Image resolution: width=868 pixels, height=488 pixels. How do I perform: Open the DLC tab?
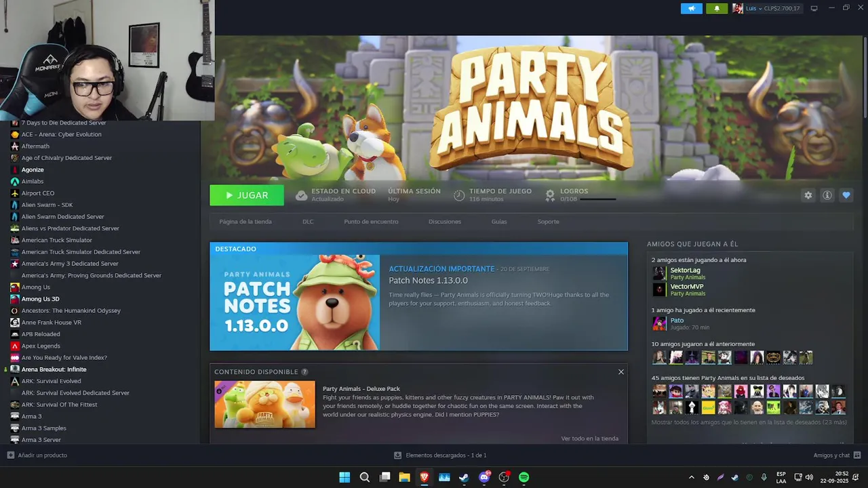(308, 222)
